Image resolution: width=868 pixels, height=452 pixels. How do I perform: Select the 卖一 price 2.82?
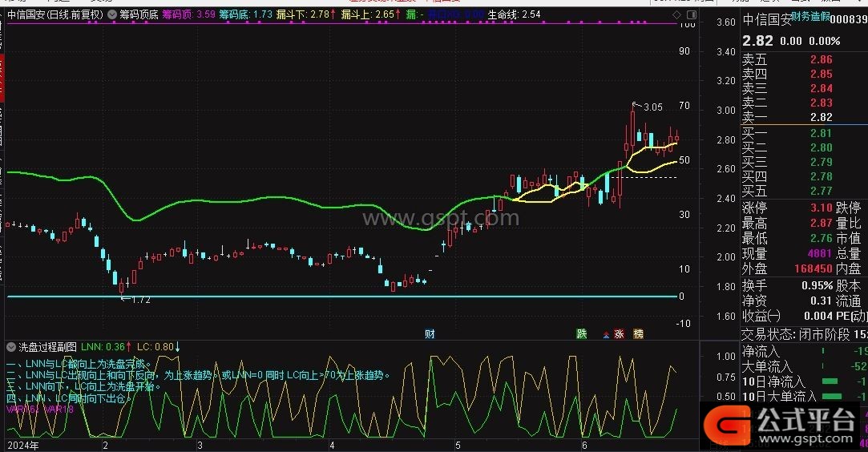point(821,117)
